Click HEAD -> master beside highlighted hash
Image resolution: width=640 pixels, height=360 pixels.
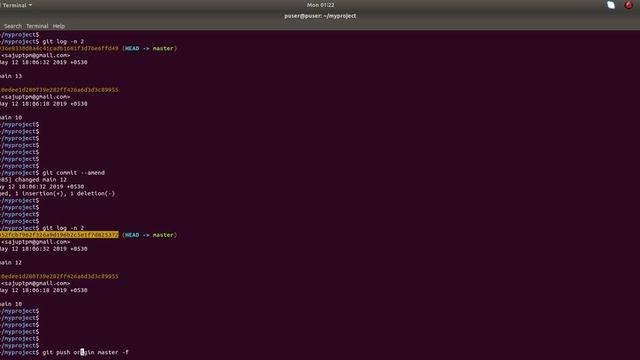149,235
